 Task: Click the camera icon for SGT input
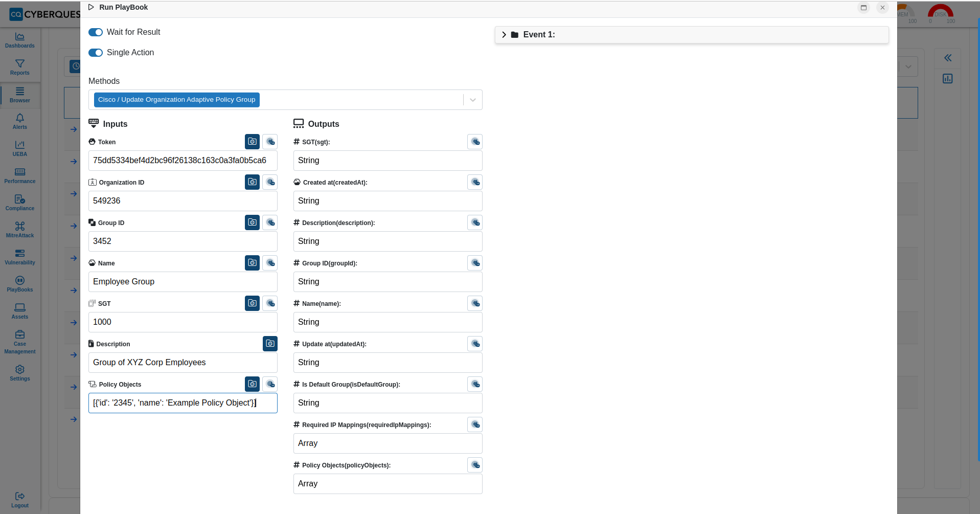click(252, 303)
